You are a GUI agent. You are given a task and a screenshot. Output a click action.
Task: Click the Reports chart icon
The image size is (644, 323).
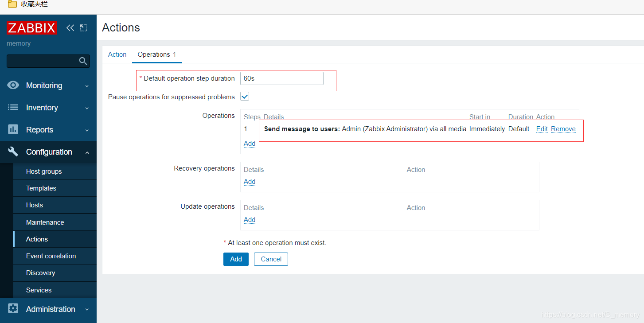(13, 129)
